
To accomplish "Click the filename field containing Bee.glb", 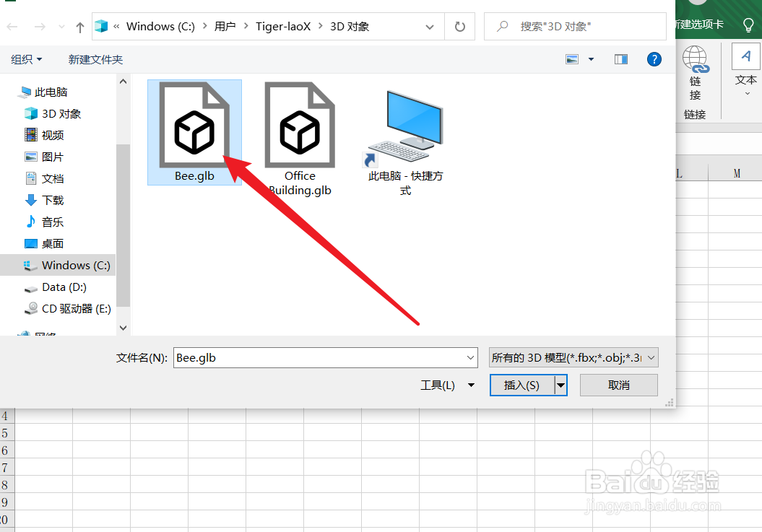I will coord(321,357).
